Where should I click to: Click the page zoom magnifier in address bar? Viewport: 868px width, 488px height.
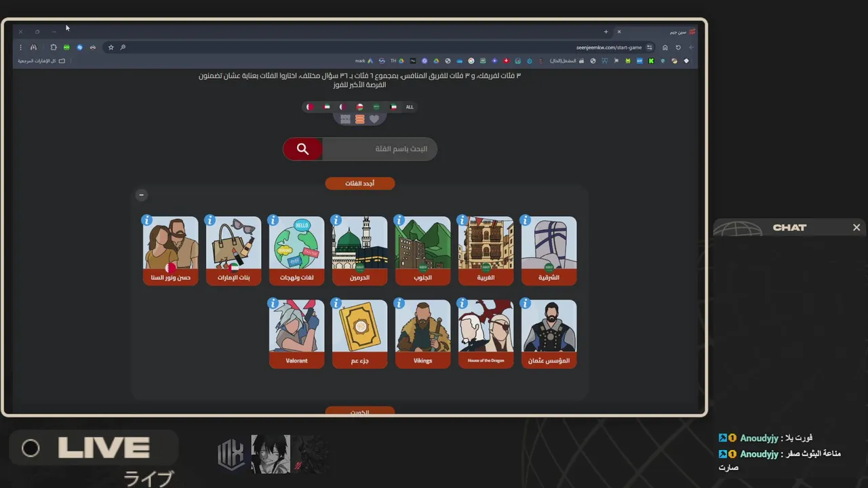pos(123,47)
